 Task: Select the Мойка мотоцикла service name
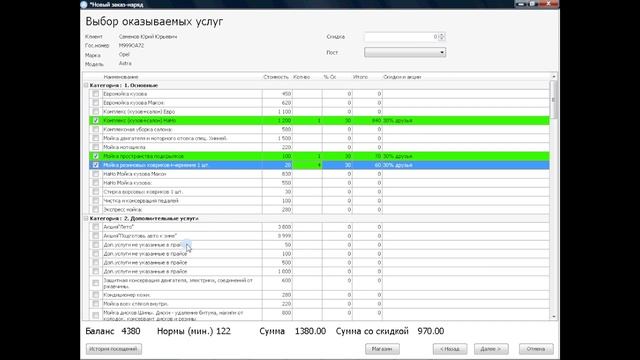tap(124, 147)
